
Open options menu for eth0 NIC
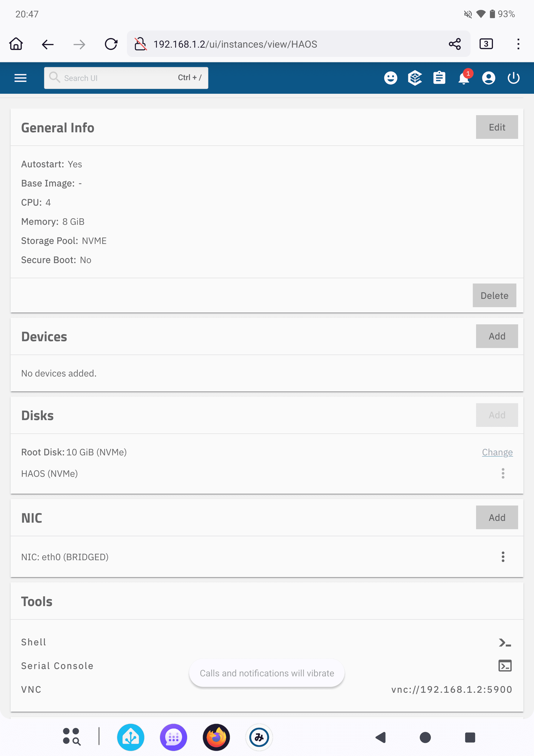click(x=503, y=557)
